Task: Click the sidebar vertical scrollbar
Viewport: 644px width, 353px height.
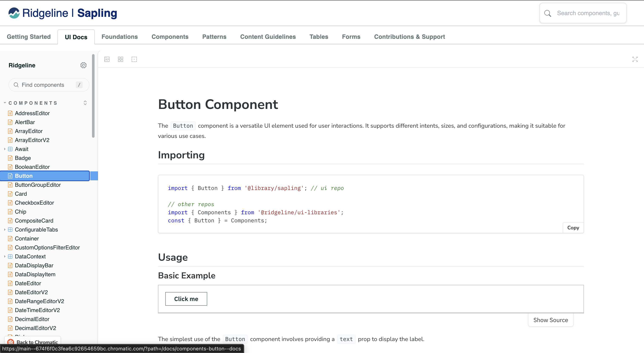Action: coord(93,95)
